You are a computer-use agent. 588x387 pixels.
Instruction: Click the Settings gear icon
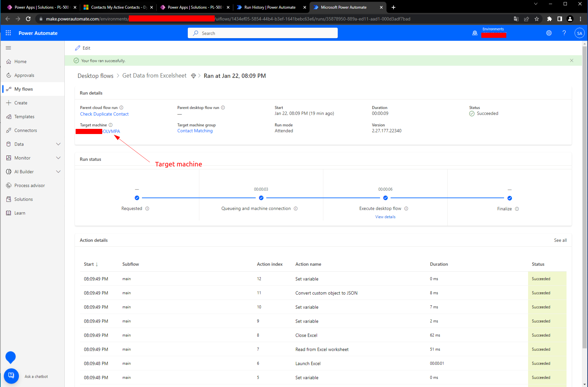pos(549,33)
